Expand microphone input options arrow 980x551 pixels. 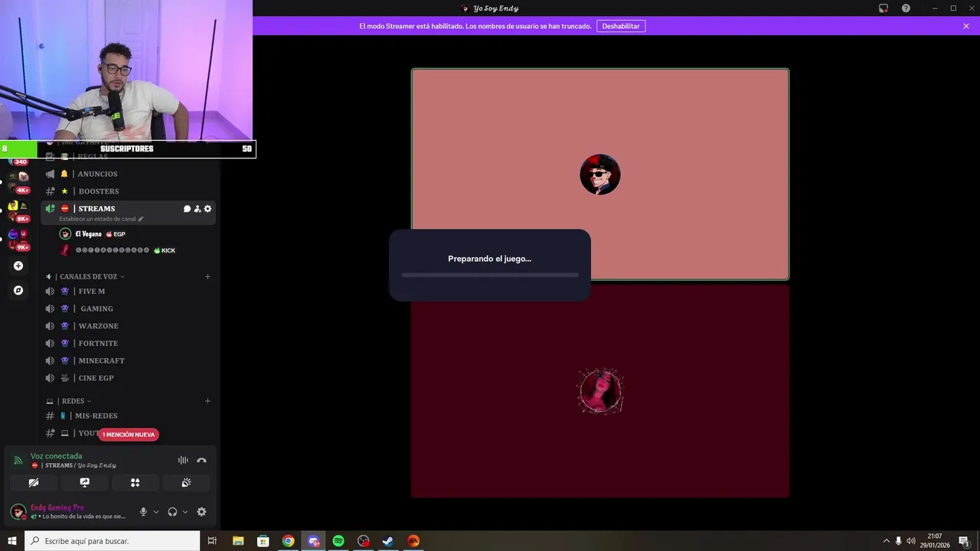(x=156, y=512)
